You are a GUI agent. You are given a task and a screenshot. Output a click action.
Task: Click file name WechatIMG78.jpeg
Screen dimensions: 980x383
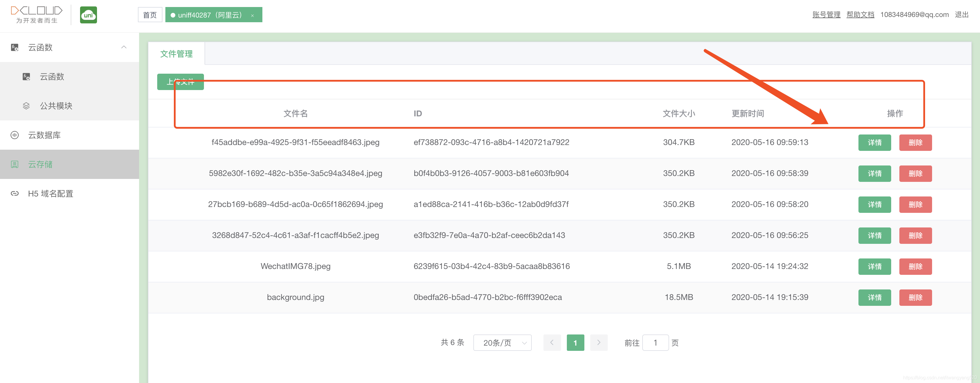click(295, 266)
